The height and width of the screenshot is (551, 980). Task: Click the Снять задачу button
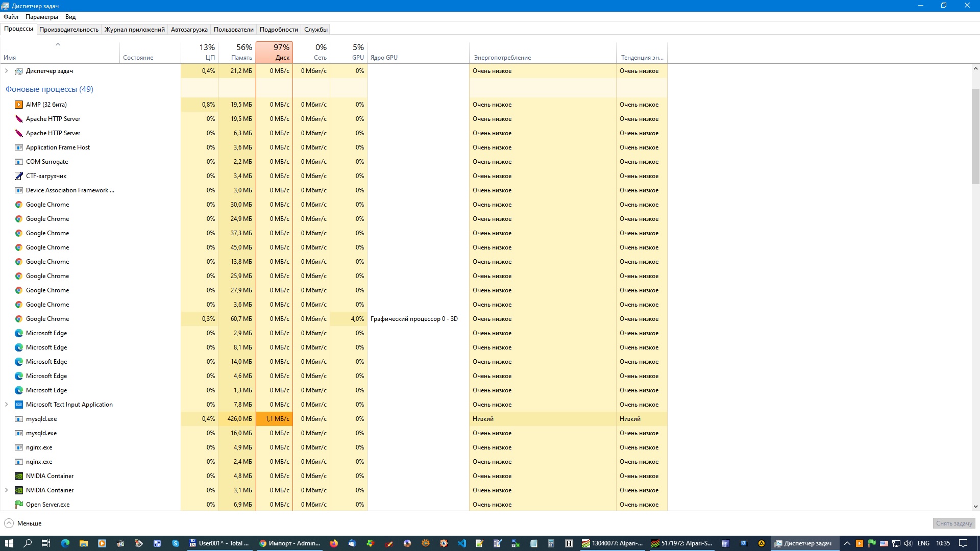tap(953, 523)
